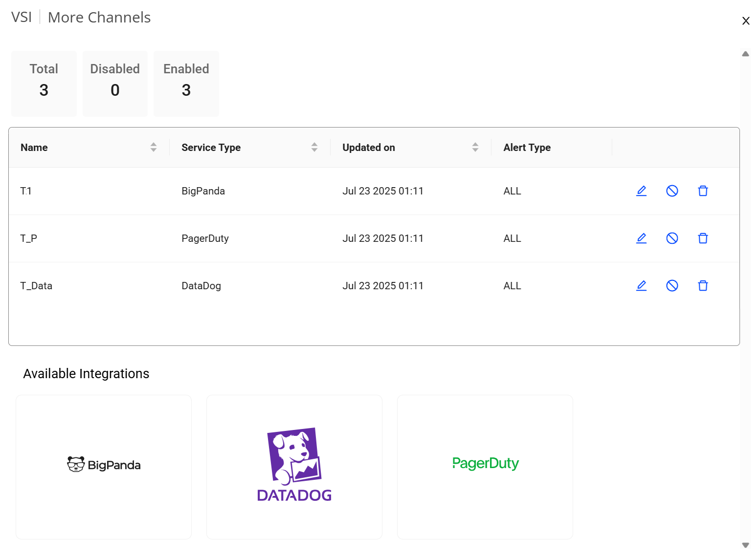Disable the T1 channel
This screenshot has height=557, width=756.
coord(672,191)
